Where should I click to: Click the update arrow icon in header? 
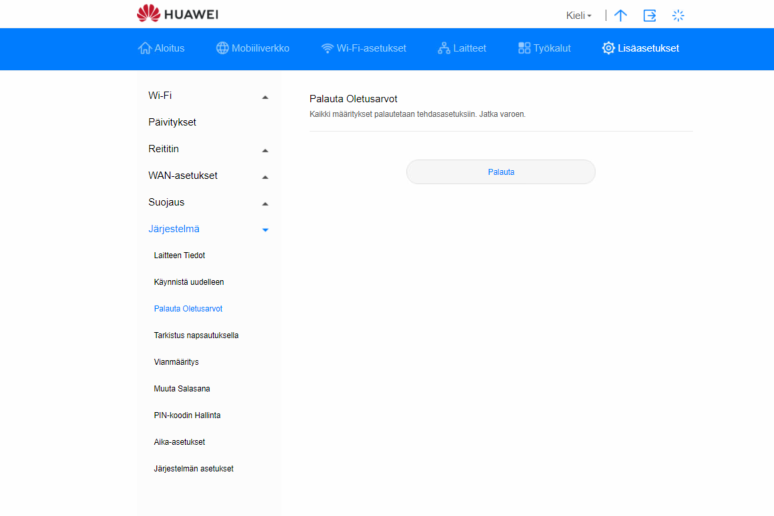click(x=621, y=15)
